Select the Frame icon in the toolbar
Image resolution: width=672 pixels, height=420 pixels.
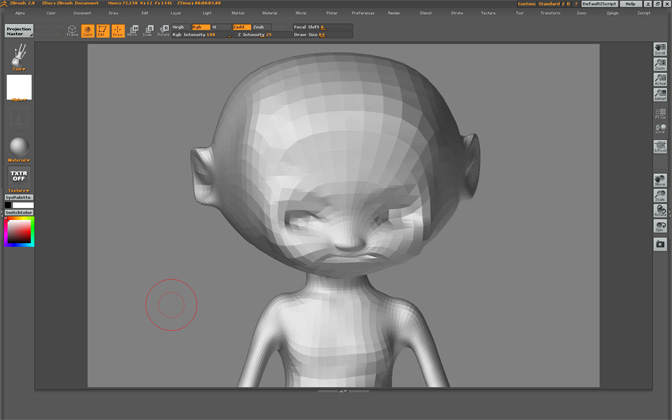72,31
